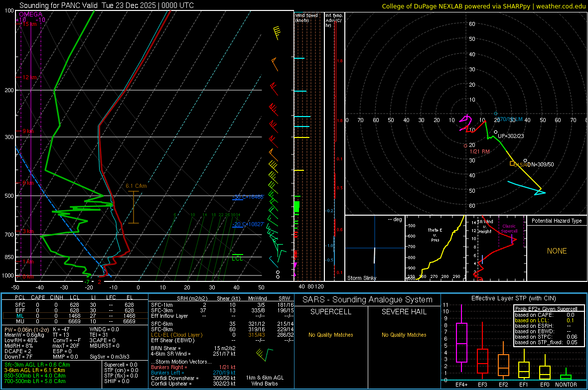588x390 pixels.
Task: Click the 'Inf. Temp. Adv.' panel header
Action: tap(334, 20)
